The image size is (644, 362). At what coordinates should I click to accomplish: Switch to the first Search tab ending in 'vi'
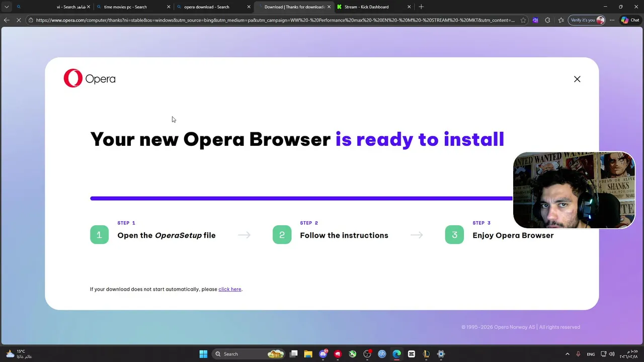tap(53, 7)
